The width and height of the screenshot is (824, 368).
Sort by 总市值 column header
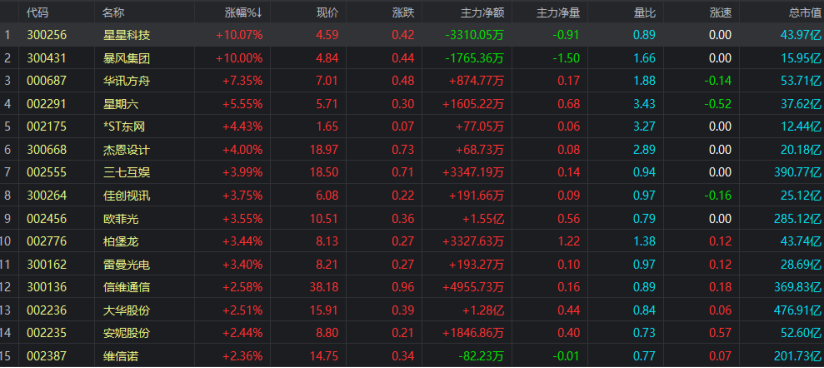click(x=805, y=12)
